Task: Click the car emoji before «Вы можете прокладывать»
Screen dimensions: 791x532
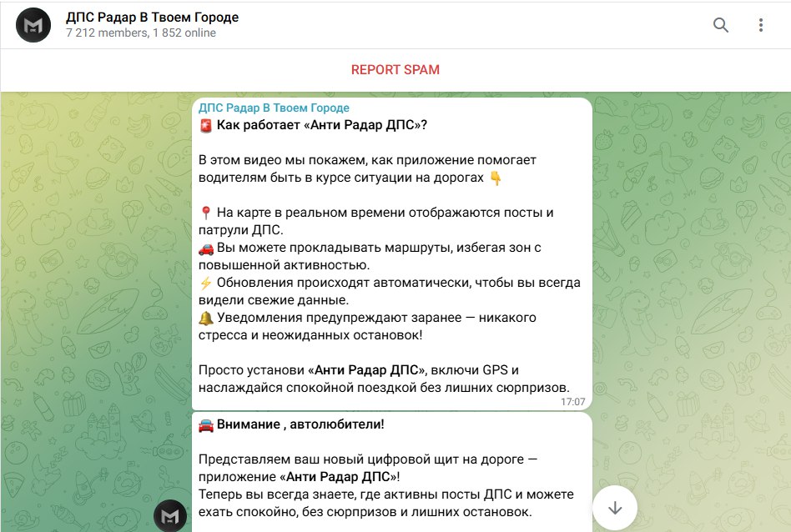Action: point(206,248)
